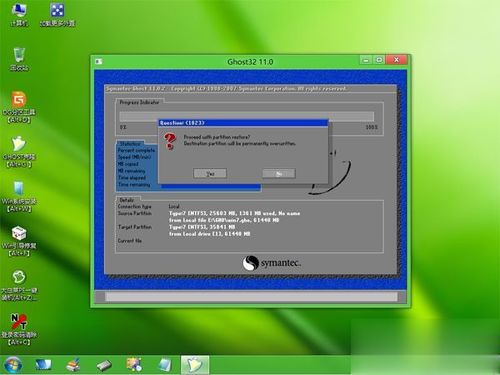This screenshot has width=500, height=375.
Task: Click the Ghost progress indicator bar
Action: click(x=247, y=116)
